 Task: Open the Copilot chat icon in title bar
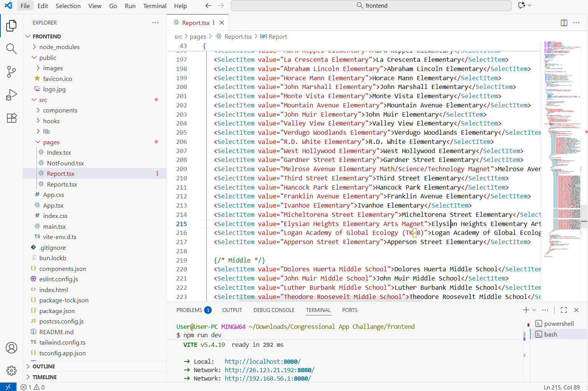[522, 5]
